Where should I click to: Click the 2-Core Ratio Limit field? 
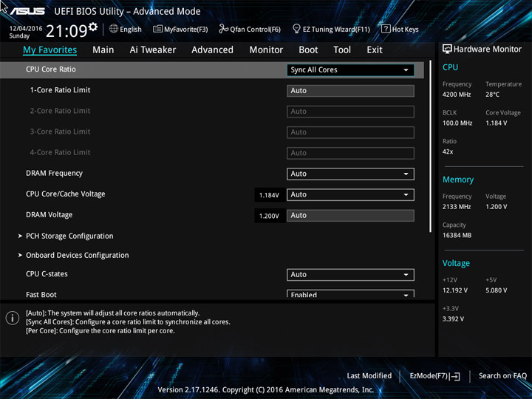[350, 112]
